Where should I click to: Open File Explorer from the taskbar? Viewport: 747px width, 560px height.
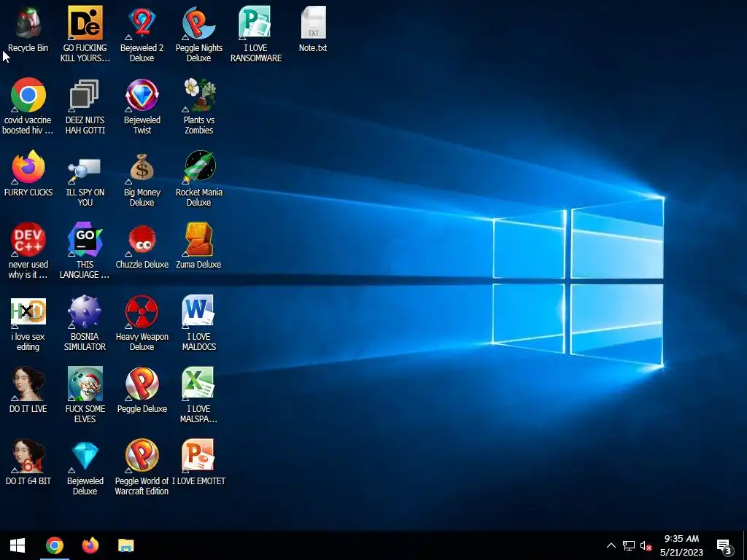tap(125, 545)
